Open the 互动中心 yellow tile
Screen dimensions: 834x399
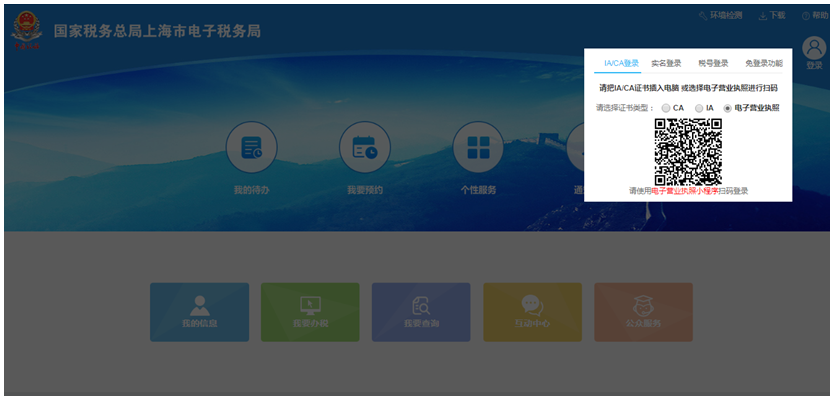[x=532, y=312]
